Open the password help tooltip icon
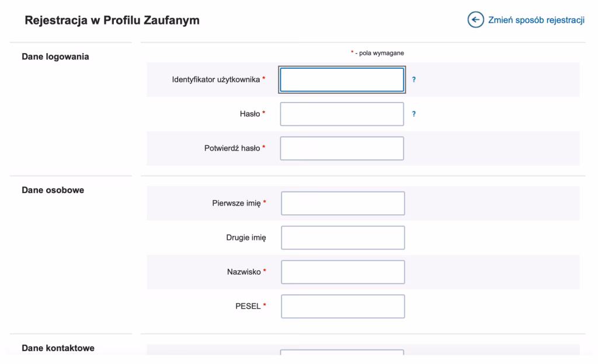 click(x=415, y=114)
